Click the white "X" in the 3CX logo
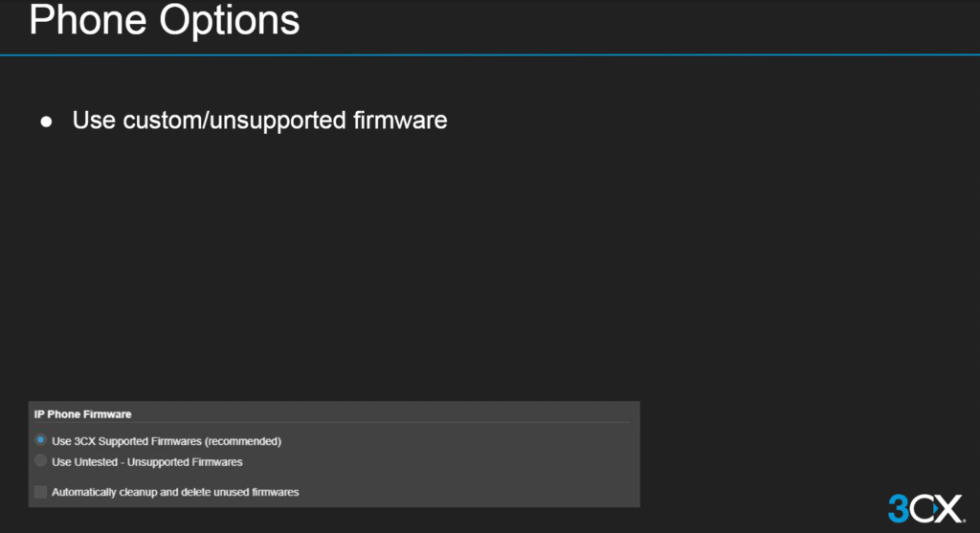The image size is (980, 533). [948, 508]
